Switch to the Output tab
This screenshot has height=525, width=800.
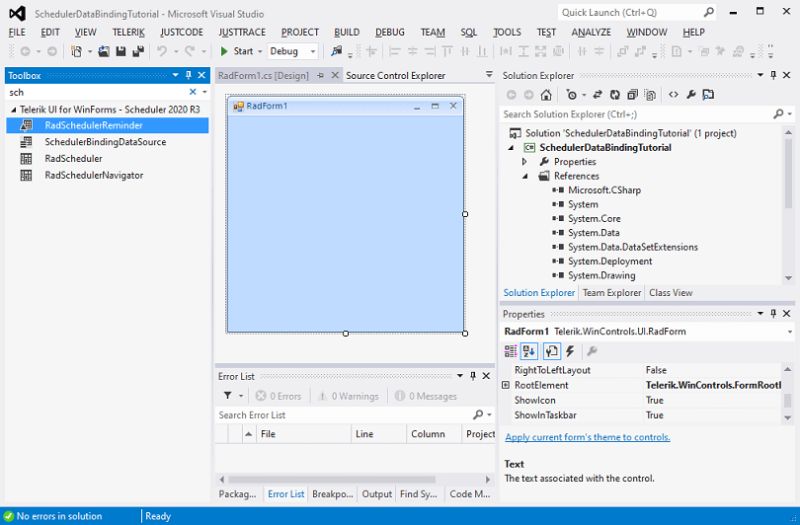tap(377, 494)
